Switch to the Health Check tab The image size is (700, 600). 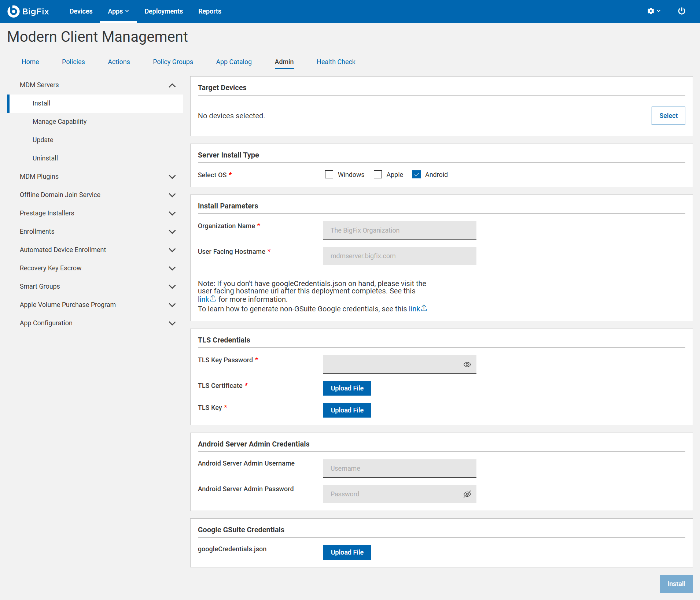(x=336, y=62)
